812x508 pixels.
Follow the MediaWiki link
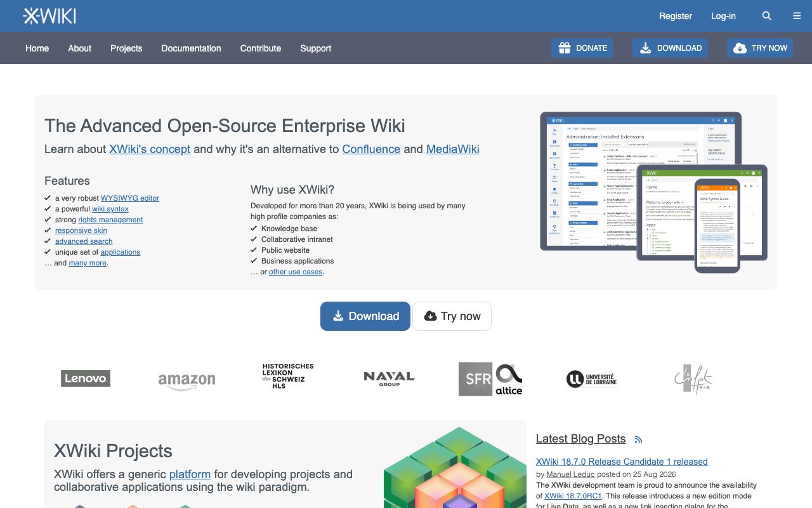coord(453,149)
